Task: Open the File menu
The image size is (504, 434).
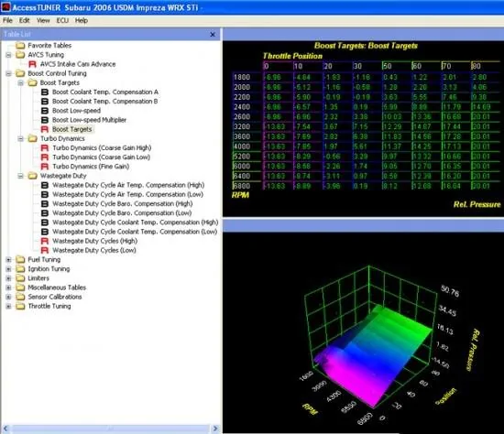Action: click(x=7, y=20)
